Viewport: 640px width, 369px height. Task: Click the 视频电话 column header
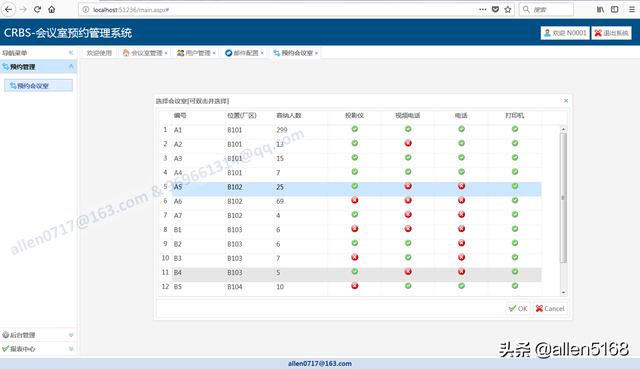(x=407, y=116)
